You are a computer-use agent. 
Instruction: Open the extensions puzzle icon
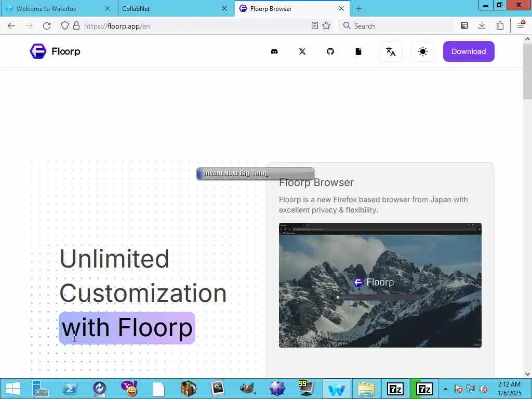click(500, 26)
